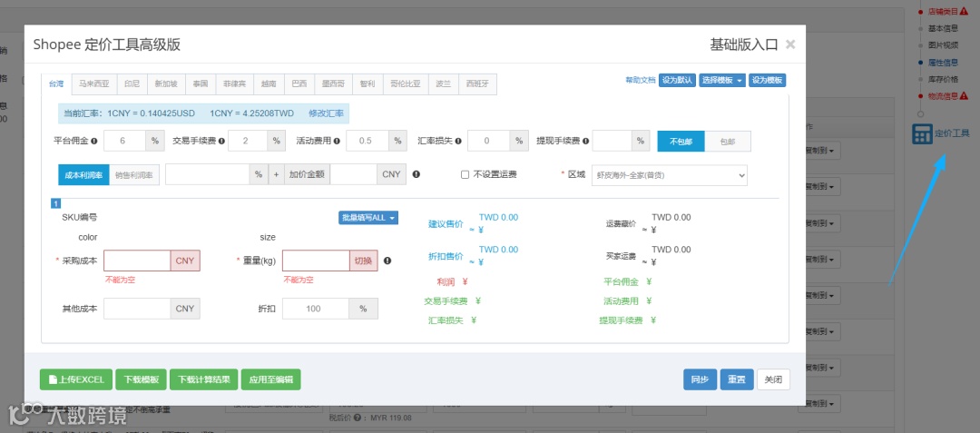This screenshot has width=980, height=433.
Task: Go to 库存价格 in the sidebar
Action: click(x=943, y=79)
